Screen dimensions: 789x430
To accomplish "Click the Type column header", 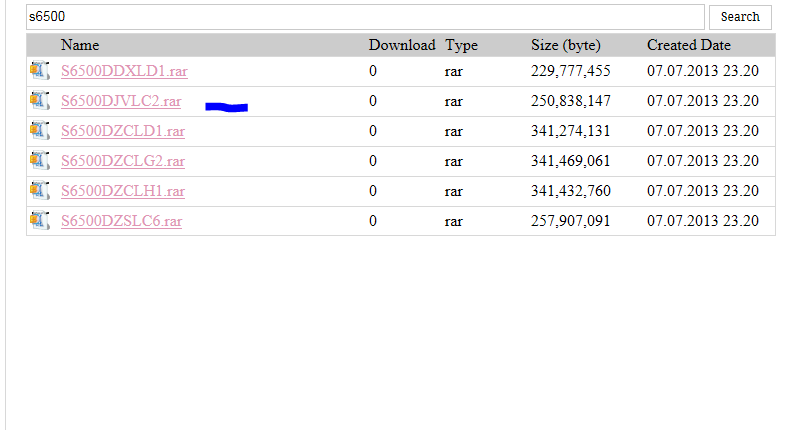I will point(461,45).
